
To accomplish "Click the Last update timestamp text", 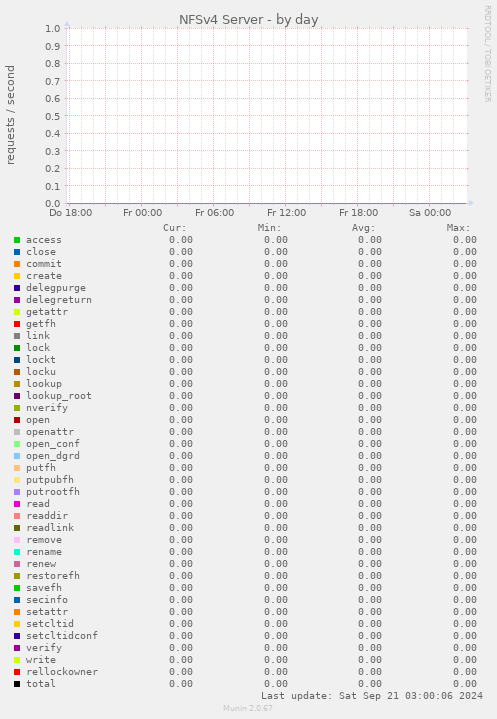I will [x=372, y=696].
